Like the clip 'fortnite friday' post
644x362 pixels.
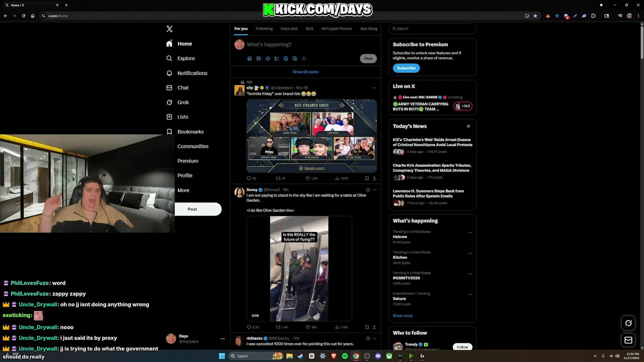308,178
